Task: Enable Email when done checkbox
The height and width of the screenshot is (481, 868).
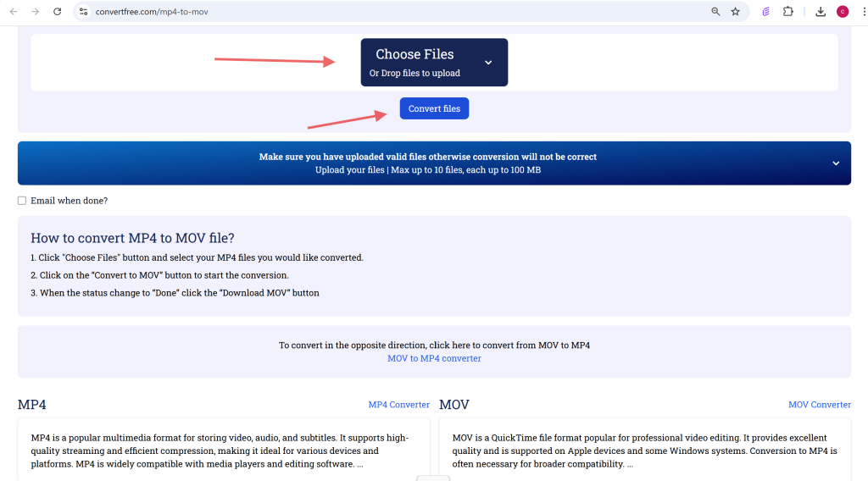Action: (x=21, y=201)
